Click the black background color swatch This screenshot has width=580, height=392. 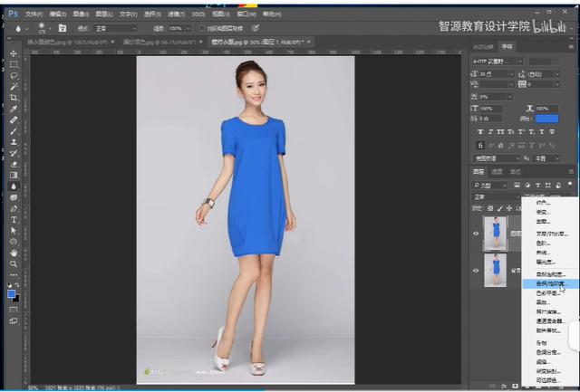[17, 299]
